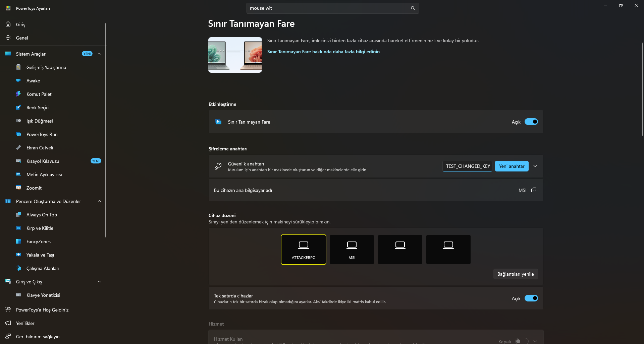Click the sidebar navigation scrollbar
644x344 pixels.
pyautogui.click(x=106, y=130)
